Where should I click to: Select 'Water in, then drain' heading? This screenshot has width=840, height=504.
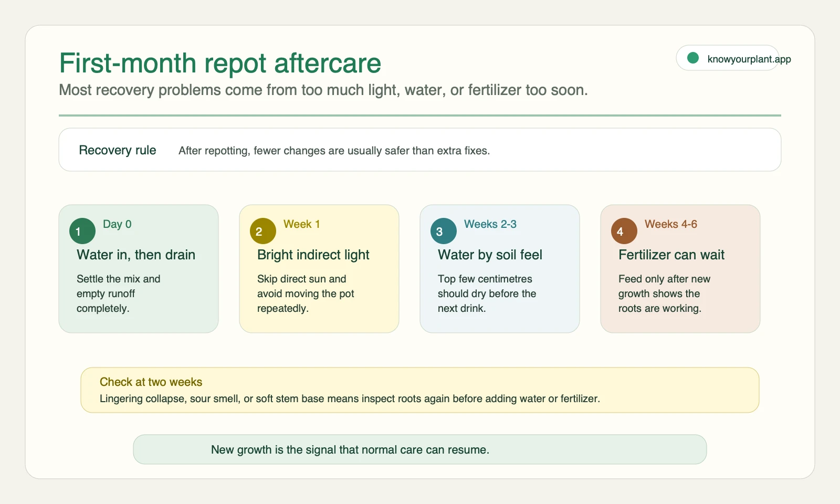click(136, 255)
